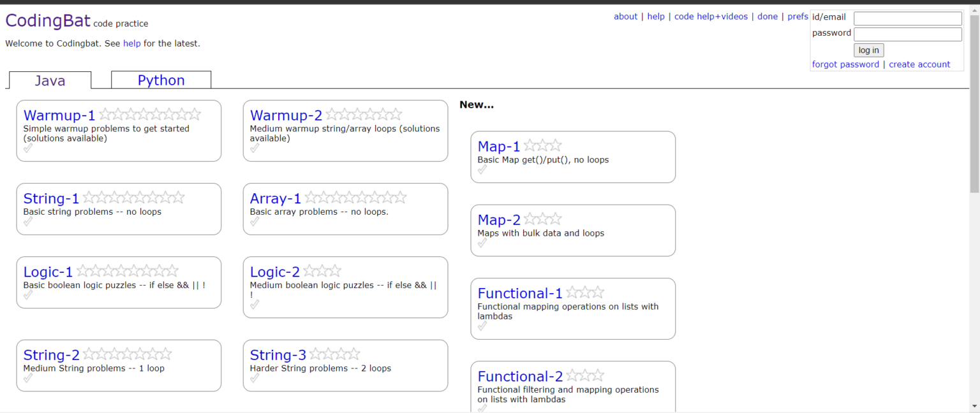980x413 pixels.
Task: Click the first star beside String-2
Action: [89, 353]
